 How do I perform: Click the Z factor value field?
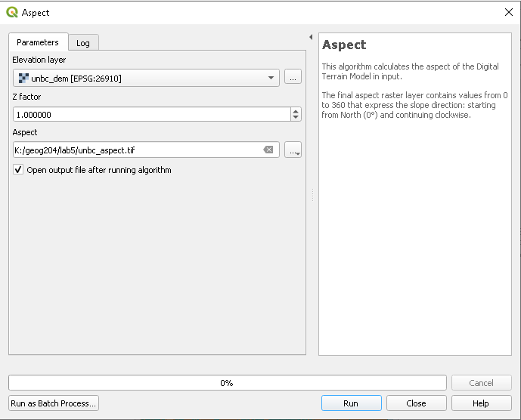tap(152, 114)
